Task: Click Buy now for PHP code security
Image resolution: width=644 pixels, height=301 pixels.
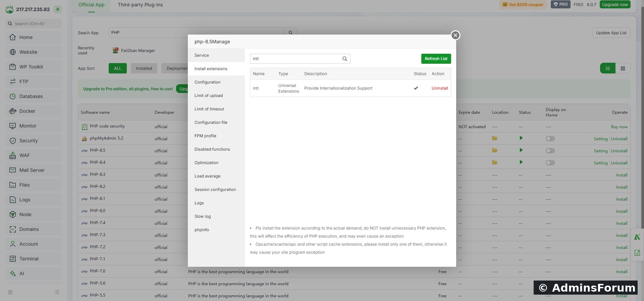Action: [x=619, y=127]
